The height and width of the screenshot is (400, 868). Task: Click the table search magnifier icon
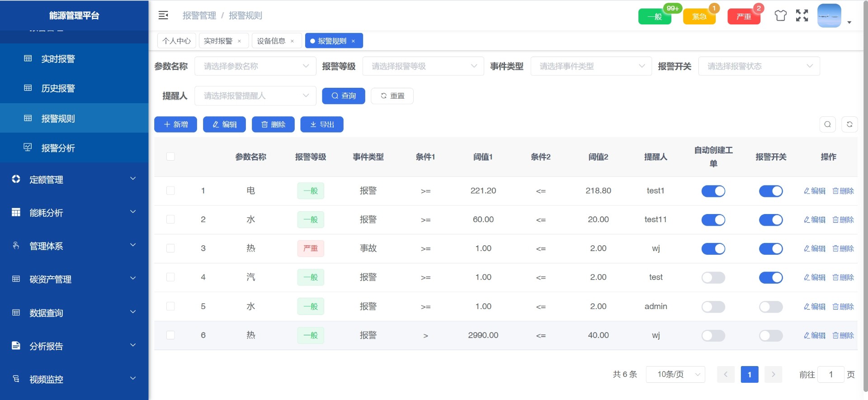pyautogui.click(x=827, y=124)
